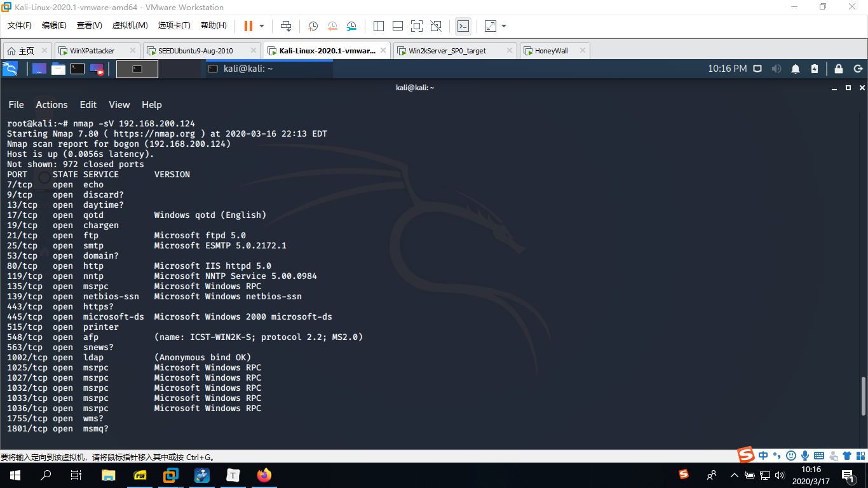The image size is (868, 488).
Task: Open the 虚拟机(M) menu
Action: [130, 25]
